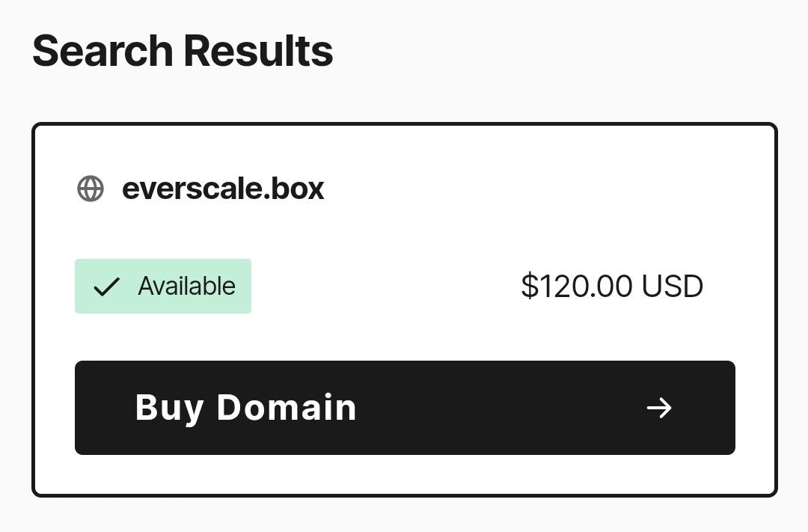Click the .box extension in the domain name
The width and height of the screenshot is (808, 532).
tap(295, 189)
